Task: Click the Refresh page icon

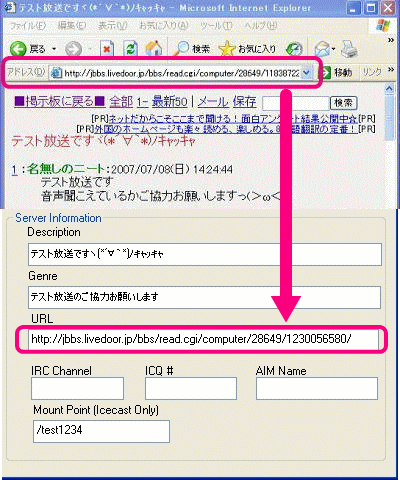Action: click(131, 49)
